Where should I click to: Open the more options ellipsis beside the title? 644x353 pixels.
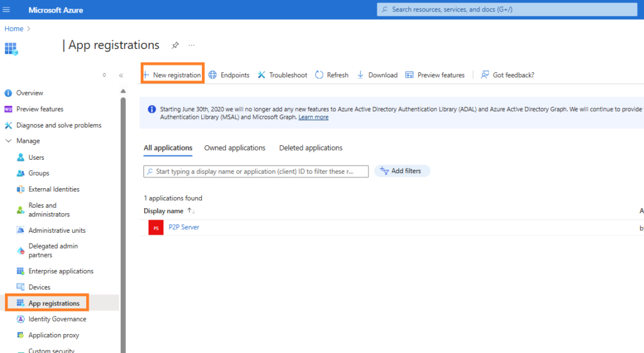click(x=191, y=45)
